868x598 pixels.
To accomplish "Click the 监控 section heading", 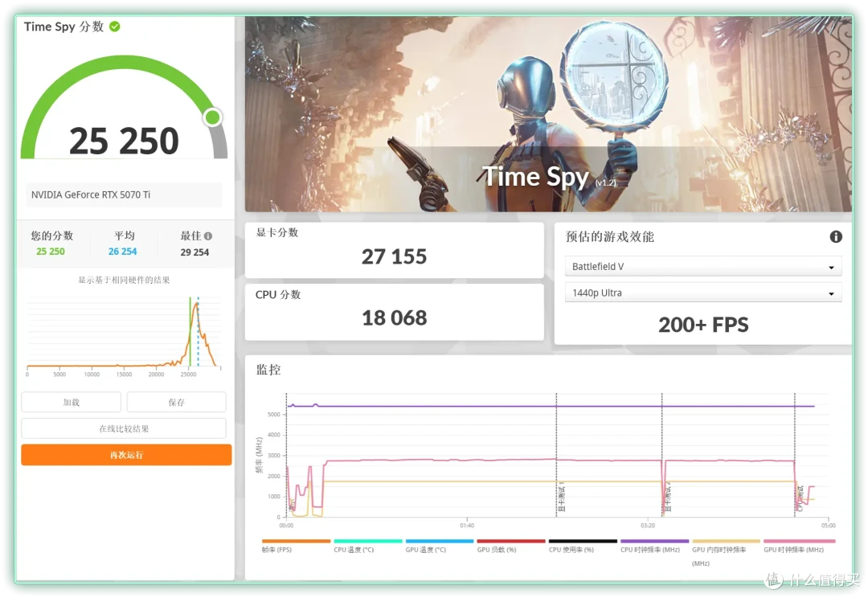I will tap(268, 369).
